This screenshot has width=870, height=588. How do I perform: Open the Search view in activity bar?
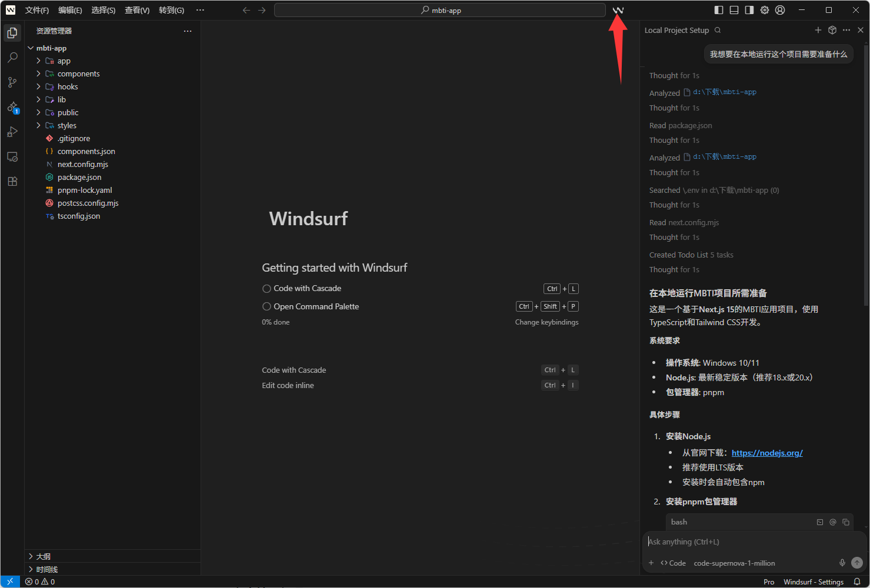pyautogui.click(x=12, y=58)
